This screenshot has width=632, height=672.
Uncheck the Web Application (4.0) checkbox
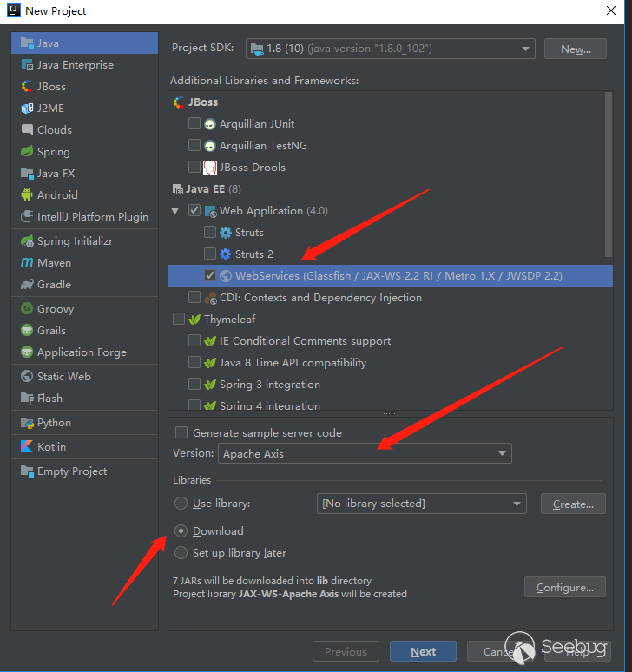(194, 210)
